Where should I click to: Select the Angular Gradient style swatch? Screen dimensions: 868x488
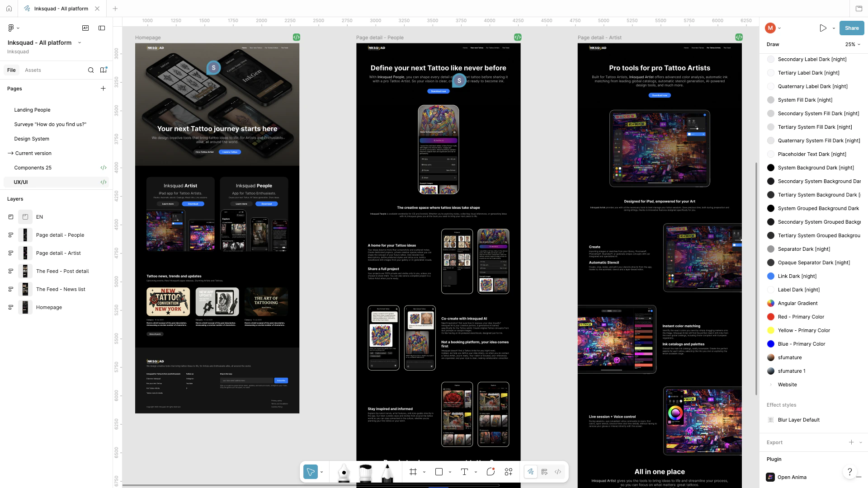click(771, 303)
